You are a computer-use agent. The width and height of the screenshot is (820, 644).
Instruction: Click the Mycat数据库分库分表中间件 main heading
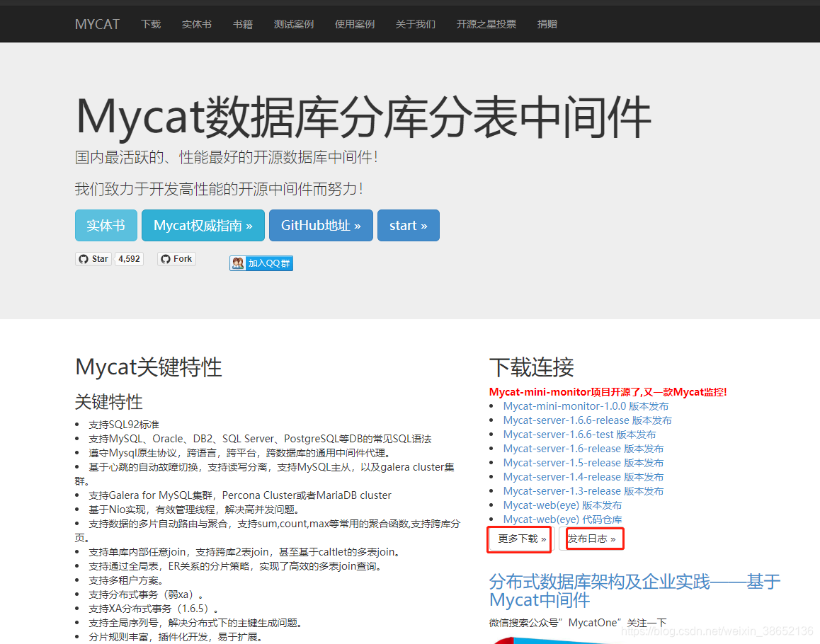click(363, 117)
